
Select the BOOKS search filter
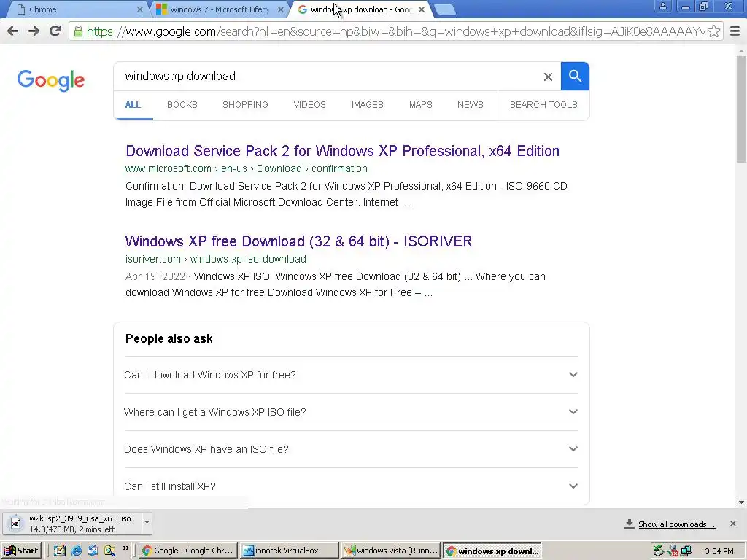182,105
